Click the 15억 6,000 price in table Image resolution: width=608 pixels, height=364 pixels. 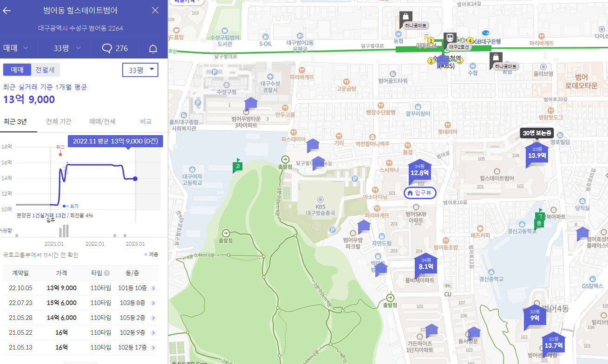[61, 303]
